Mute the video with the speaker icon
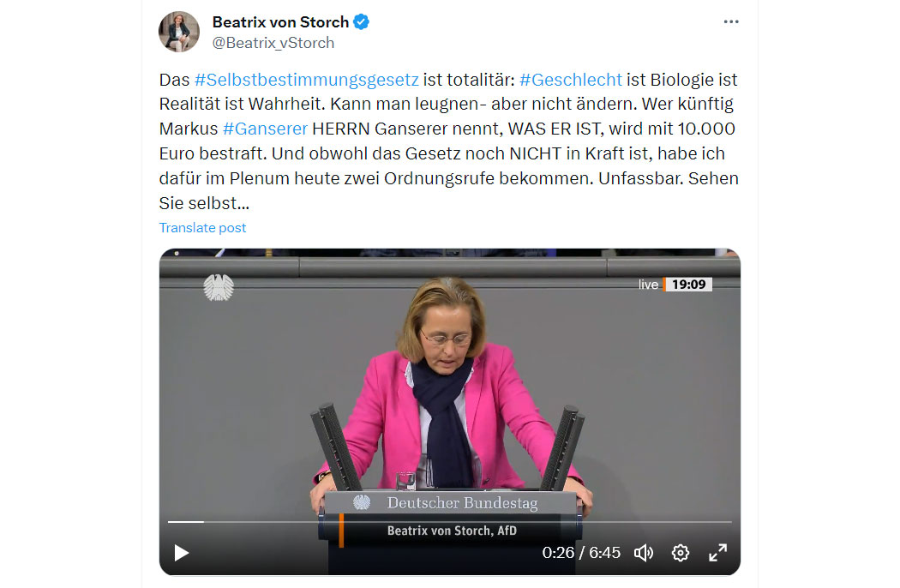Screen dimensions: 900x588 (644, 553)
